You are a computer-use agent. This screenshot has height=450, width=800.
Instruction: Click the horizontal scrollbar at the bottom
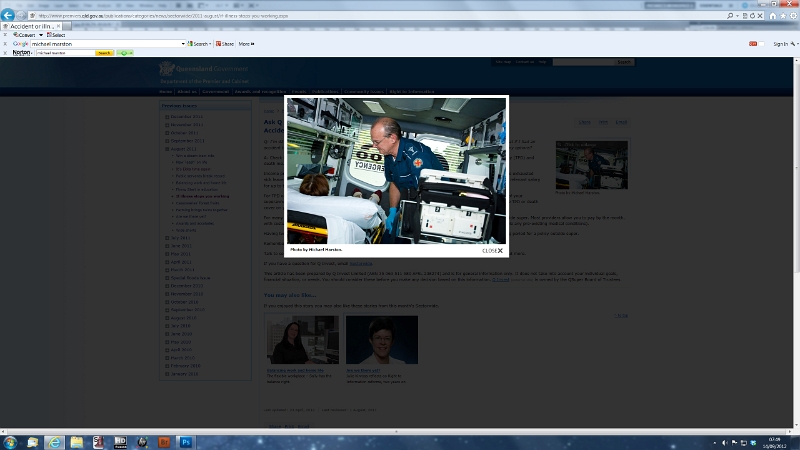click(x=396, y=431)
